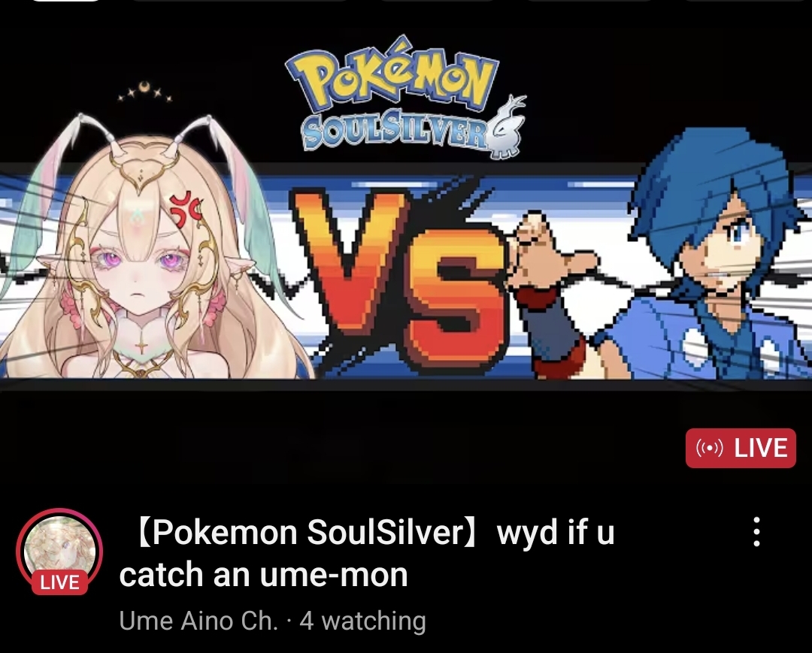Tap the red LIVE badge on thumbnail
812x653 pixels.
(741, 448)
